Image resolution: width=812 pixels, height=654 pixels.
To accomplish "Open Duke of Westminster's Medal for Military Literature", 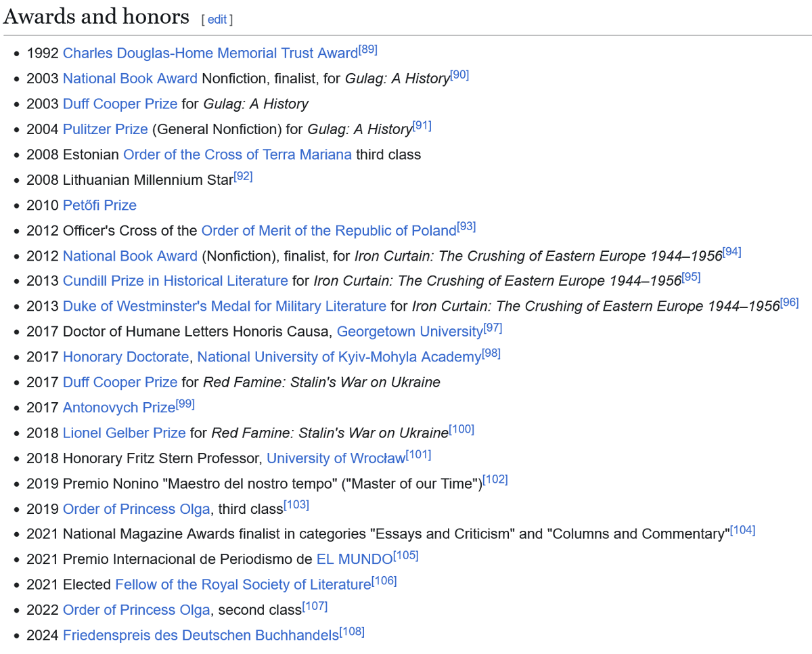I will click(x=225, y=306).
